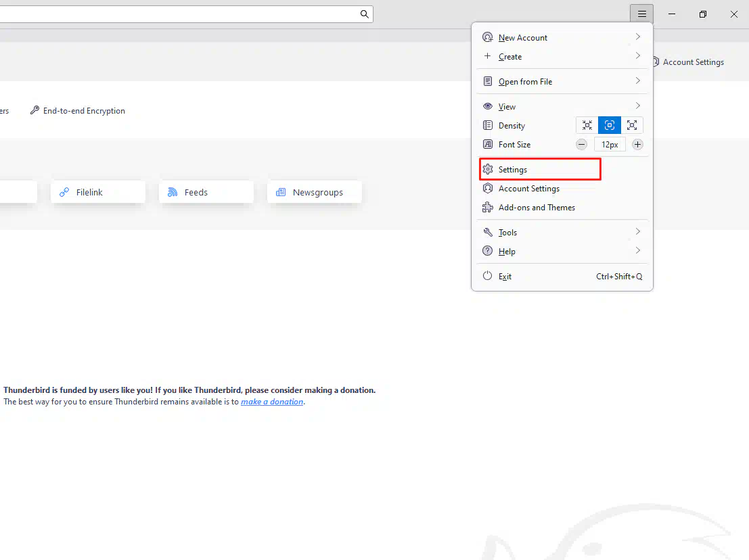Image resolution: width=749 pixels, height=560 pixels.
Task: Restore down the Thunderbird window
Action: [703, 14]
